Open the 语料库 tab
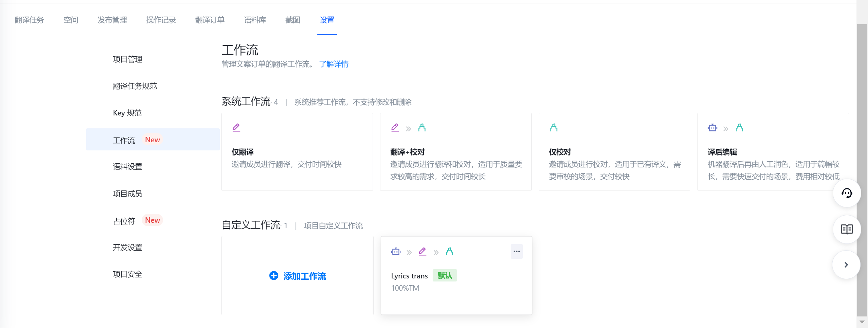Screen dimensions: 868x328 [x=255, y=20]
